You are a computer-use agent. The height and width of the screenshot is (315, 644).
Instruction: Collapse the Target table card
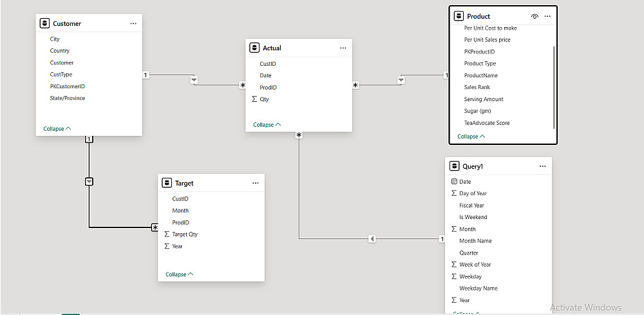179,274
